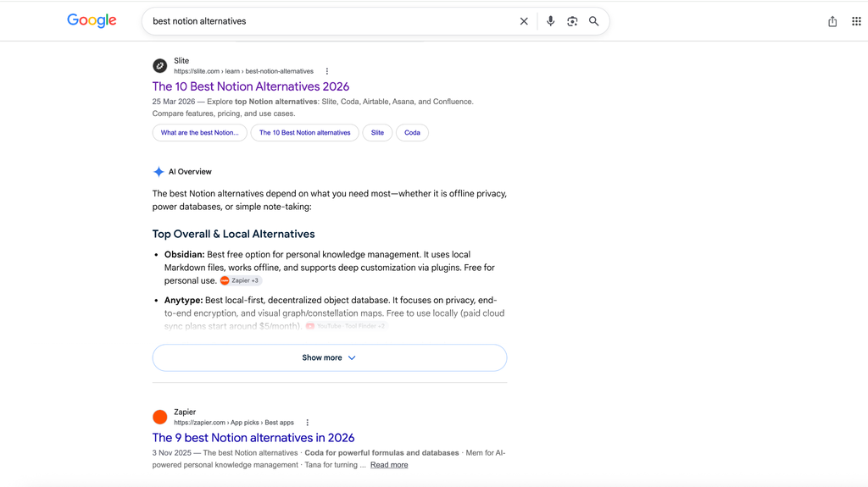Select the 'What are the best Notion...' chip
Viewport: 868px width, 487px height.
pyautogui.click(x=200, y=133)
